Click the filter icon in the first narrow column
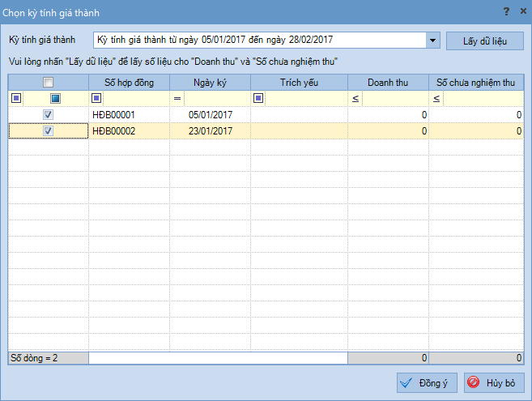Screen dimensions: 532x401 pyautogui.click(x=15, y=98)
